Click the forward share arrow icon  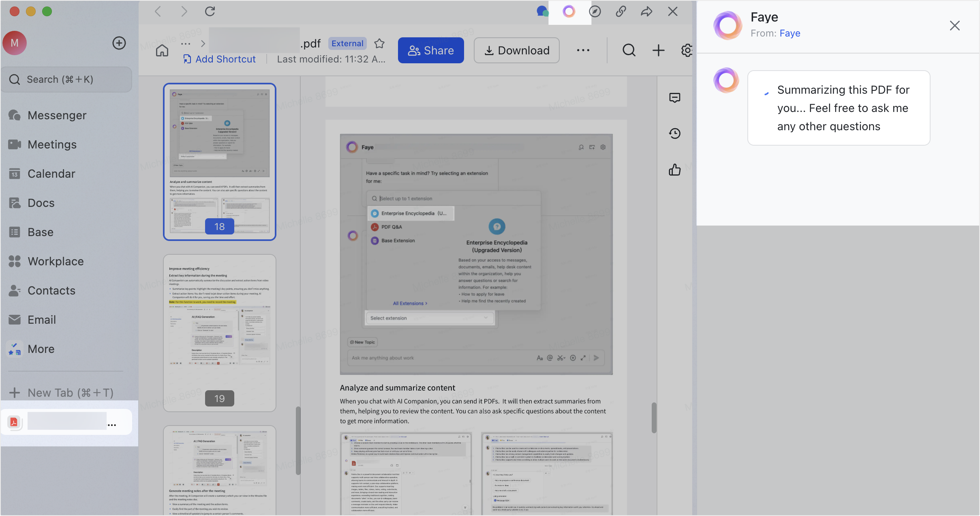[646, 11]
